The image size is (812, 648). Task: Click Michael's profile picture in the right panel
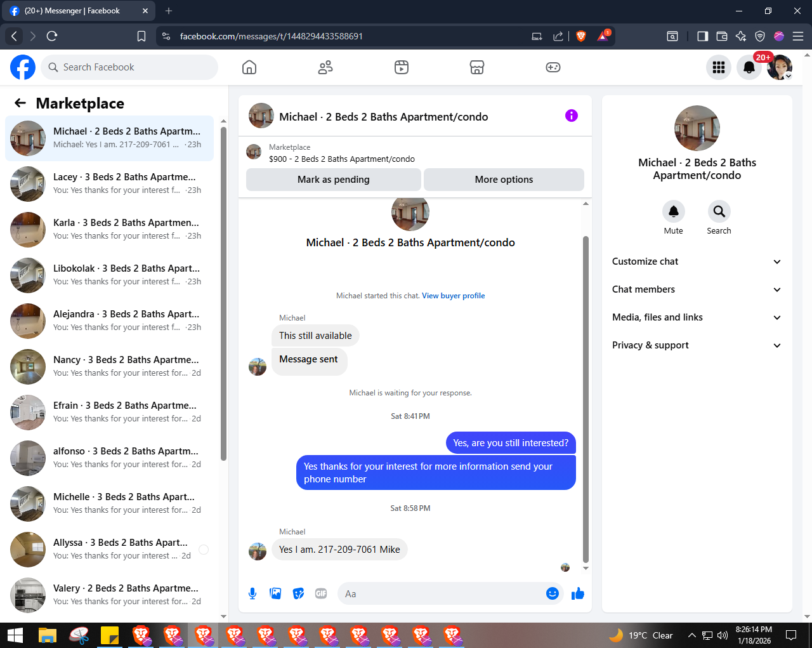tap(697, 128)
